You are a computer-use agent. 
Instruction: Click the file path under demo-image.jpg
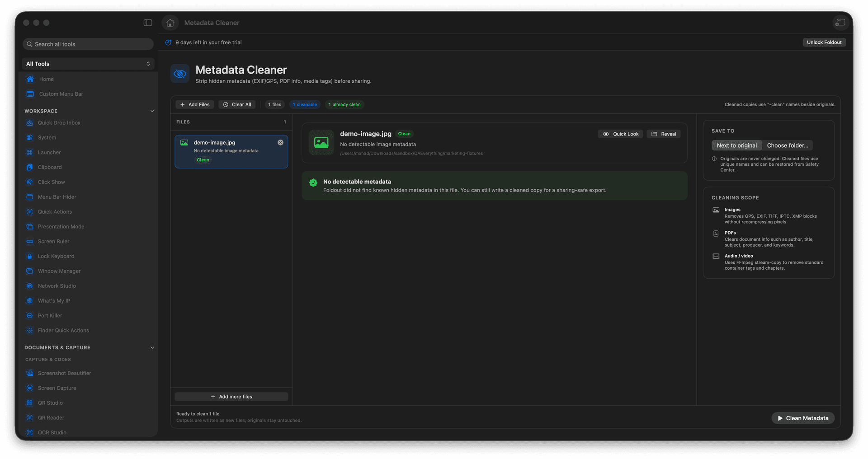point(411,154)
